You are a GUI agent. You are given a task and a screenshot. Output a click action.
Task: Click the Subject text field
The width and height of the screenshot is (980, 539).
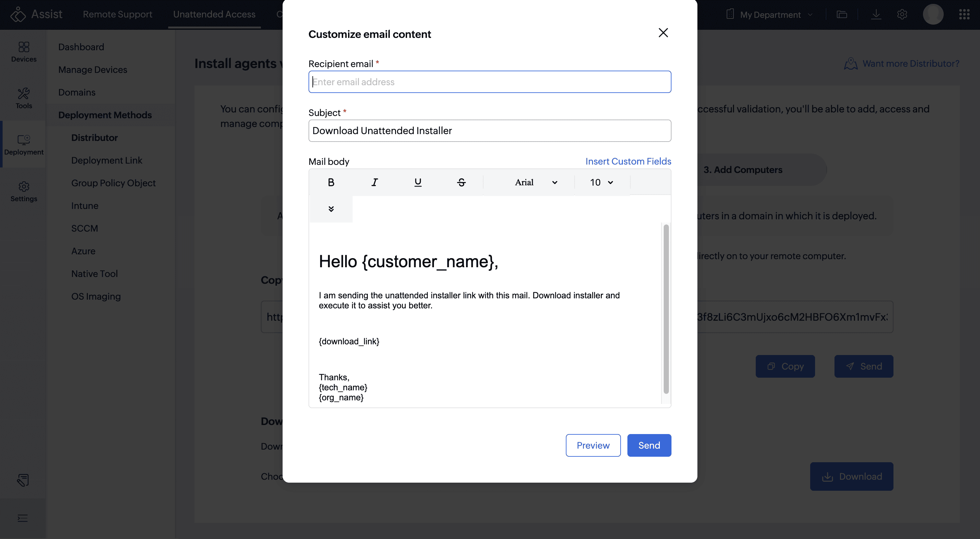[x=490, y=131]
